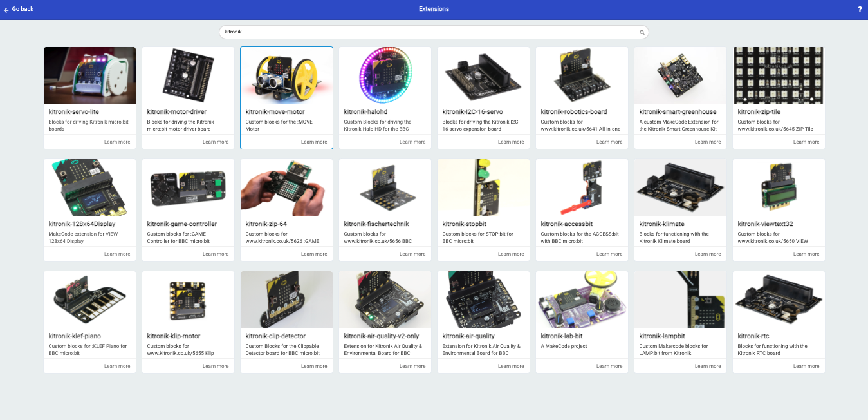Click the kitronik-lab-bit title text

coord(563,336)
